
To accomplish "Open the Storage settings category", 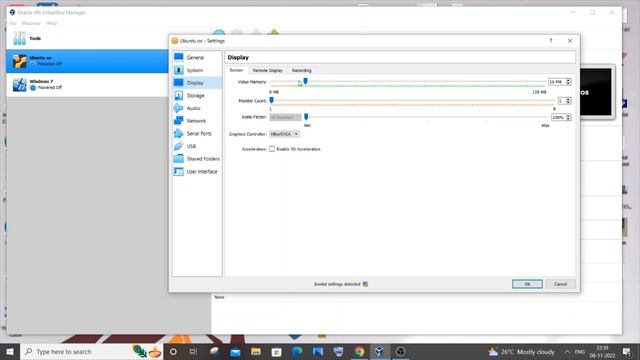I will 197,96.
